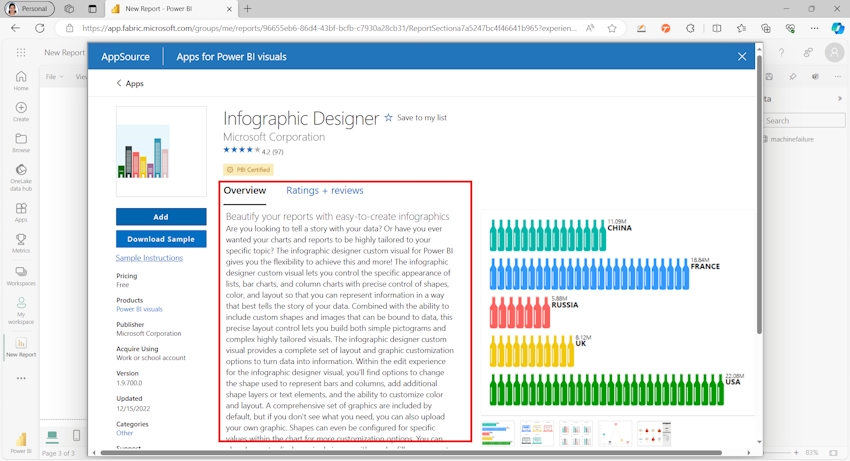Select the fourth screenshot thumbnail

coord(615,433)
